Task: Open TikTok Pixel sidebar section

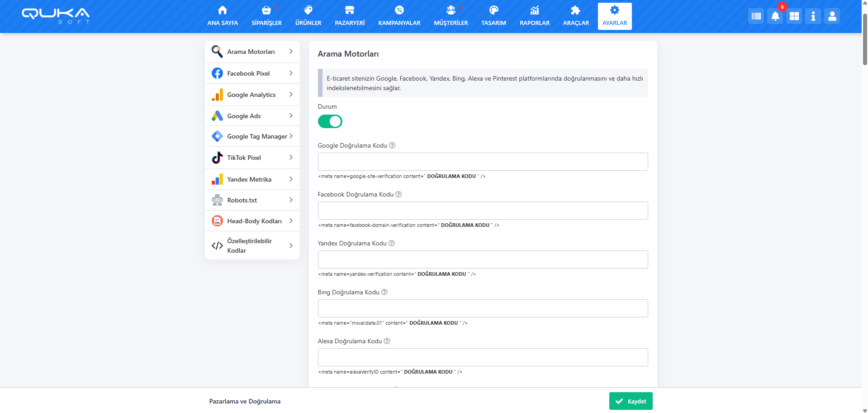Action: point(252,158)
